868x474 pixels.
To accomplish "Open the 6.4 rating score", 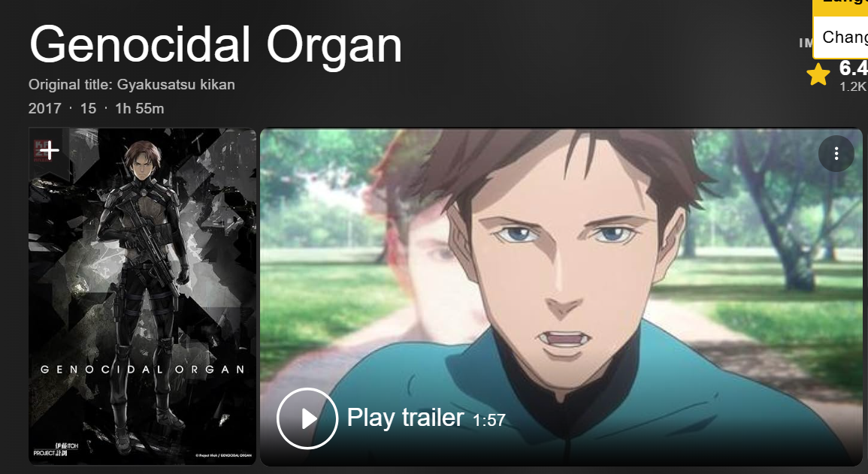I will pos(853,68).
